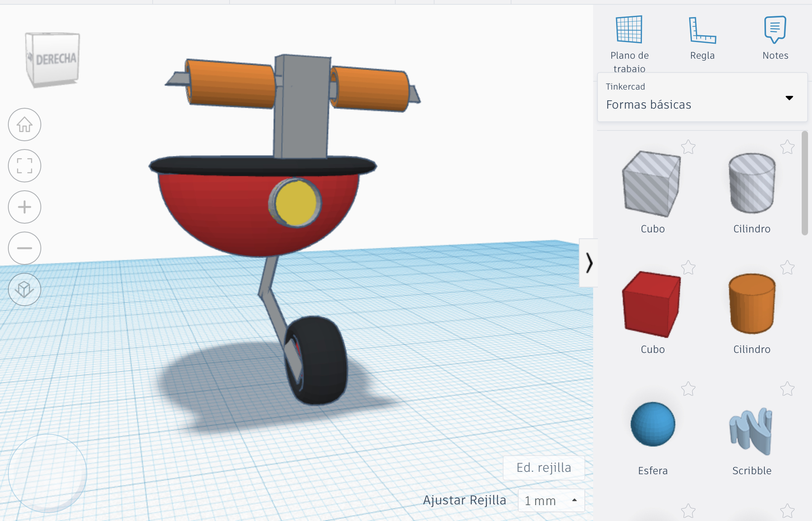The height and width of the screenshot is (521, 812).
Task: Toggle perspective view with the view mode icon
Action: pos(25,290)
